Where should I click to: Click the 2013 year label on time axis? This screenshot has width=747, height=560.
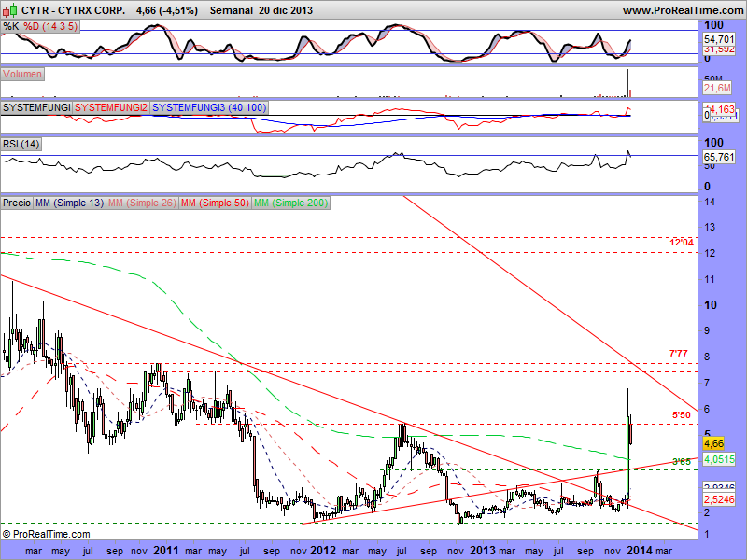483,551
